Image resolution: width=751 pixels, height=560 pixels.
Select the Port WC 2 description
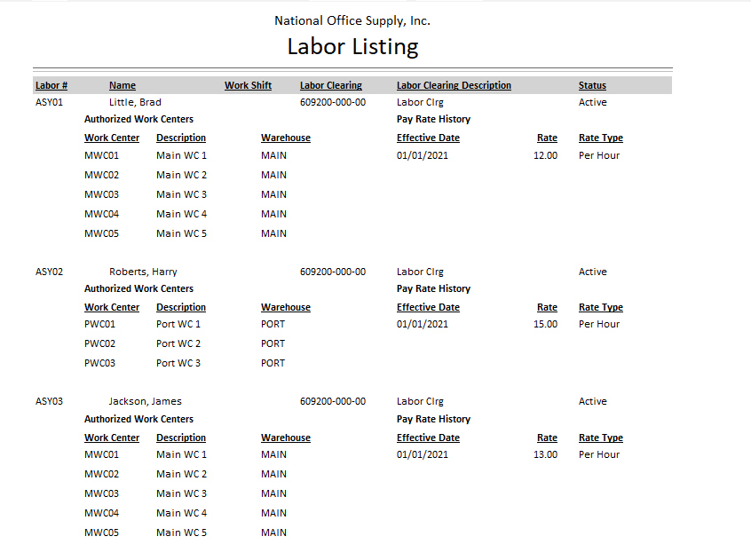coord(178,343)
